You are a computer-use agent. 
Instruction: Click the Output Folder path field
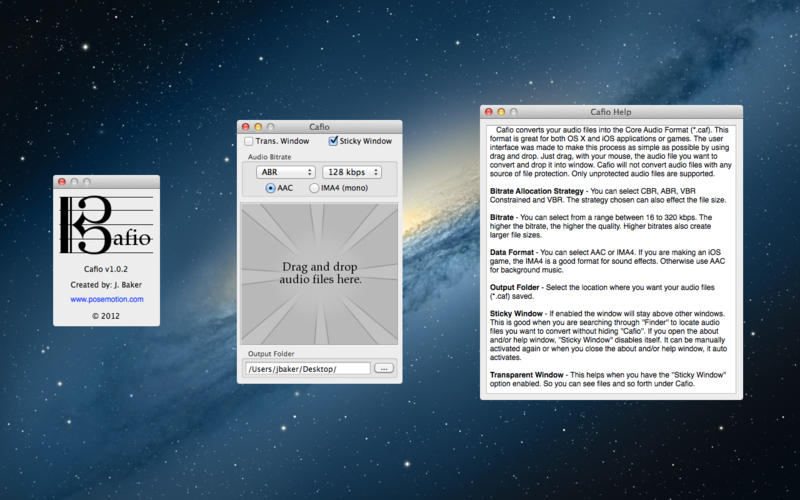[306, 369]
